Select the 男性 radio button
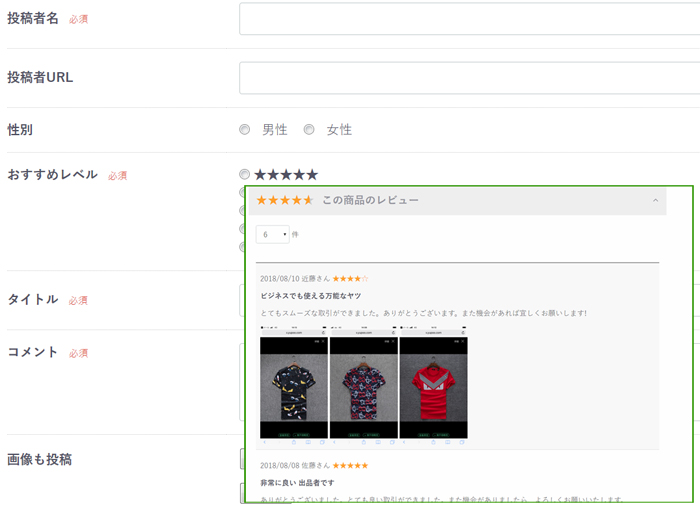 pos(244,129)
